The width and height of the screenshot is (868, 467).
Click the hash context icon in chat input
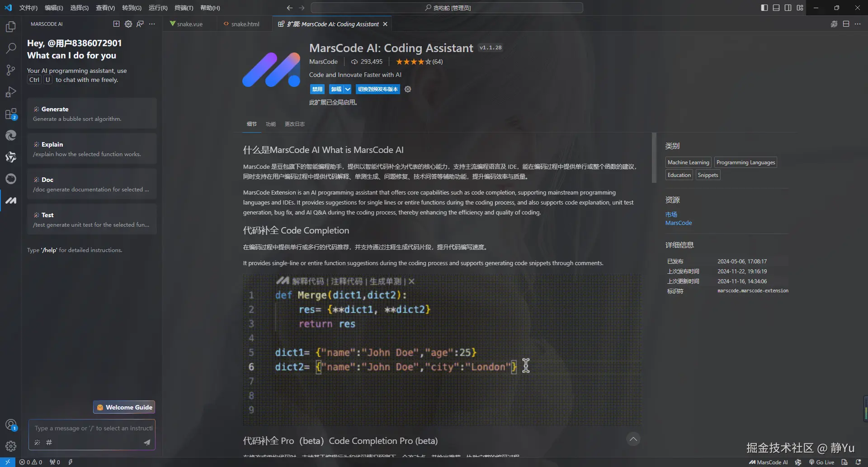coord(49,442)
